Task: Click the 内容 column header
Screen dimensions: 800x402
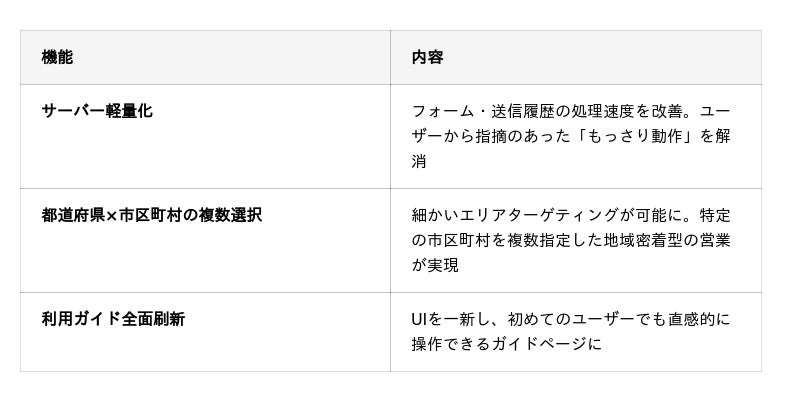Action: click(x=427, y=58)
